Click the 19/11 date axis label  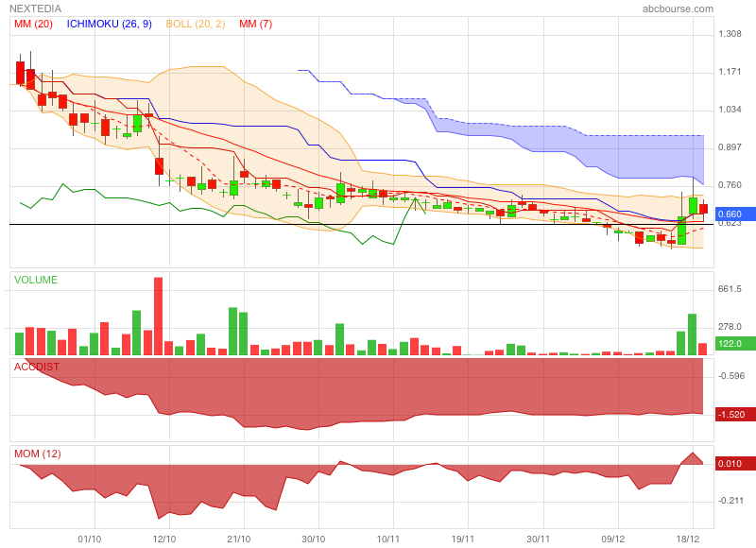[463, 539]
